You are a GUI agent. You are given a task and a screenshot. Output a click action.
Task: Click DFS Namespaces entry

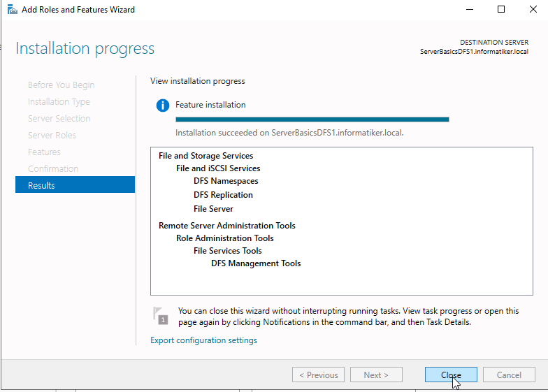226,181
